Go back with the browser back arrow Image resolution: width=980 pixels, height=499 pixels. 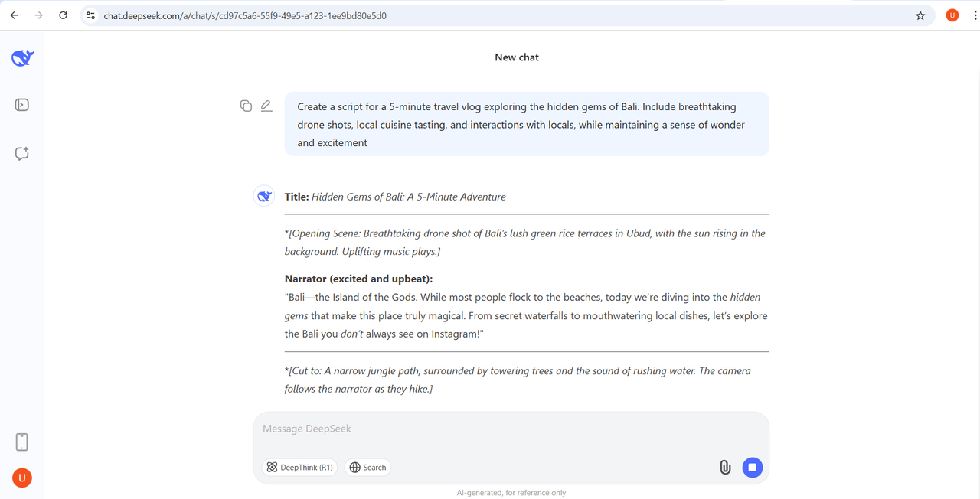coord(14,15)
